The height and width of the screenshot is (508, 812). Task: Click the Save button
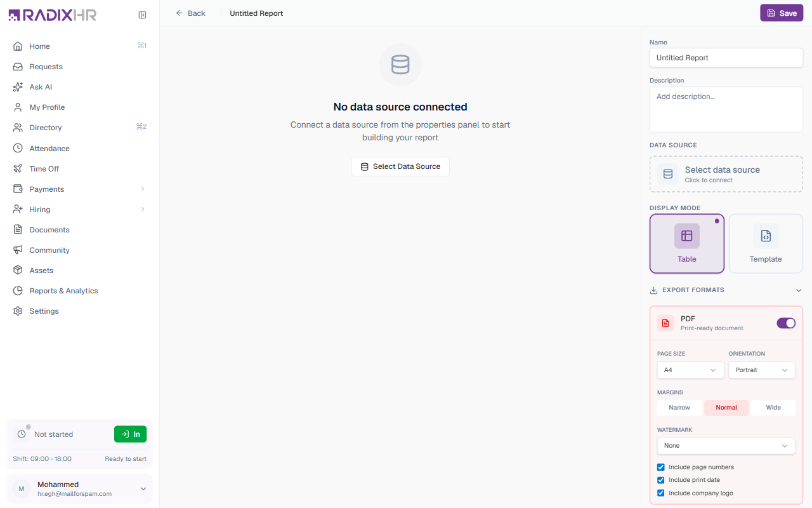pyautogui.click(x=782, y=13)
